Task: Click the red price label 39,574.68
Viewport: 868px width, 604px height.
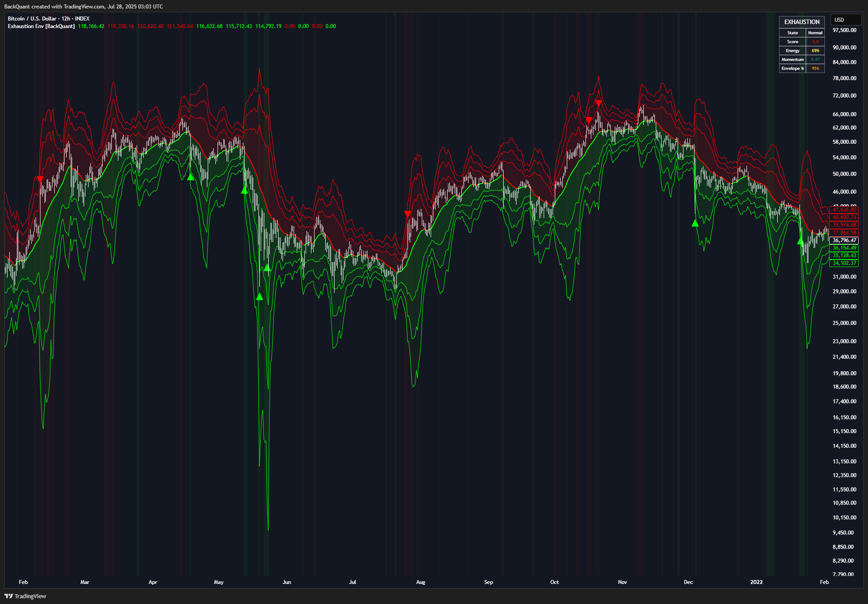Action: pos(844,225)
